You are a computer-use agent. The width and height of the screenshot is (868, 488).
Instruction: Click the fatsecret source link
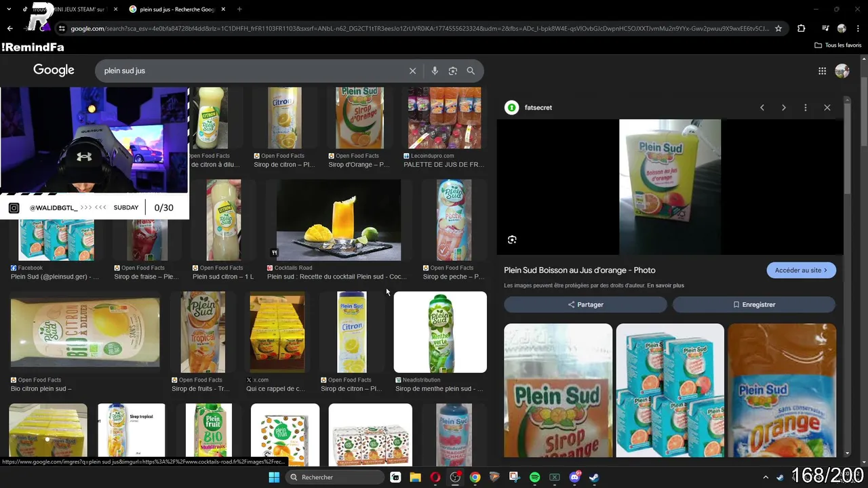tap(538, 108)
